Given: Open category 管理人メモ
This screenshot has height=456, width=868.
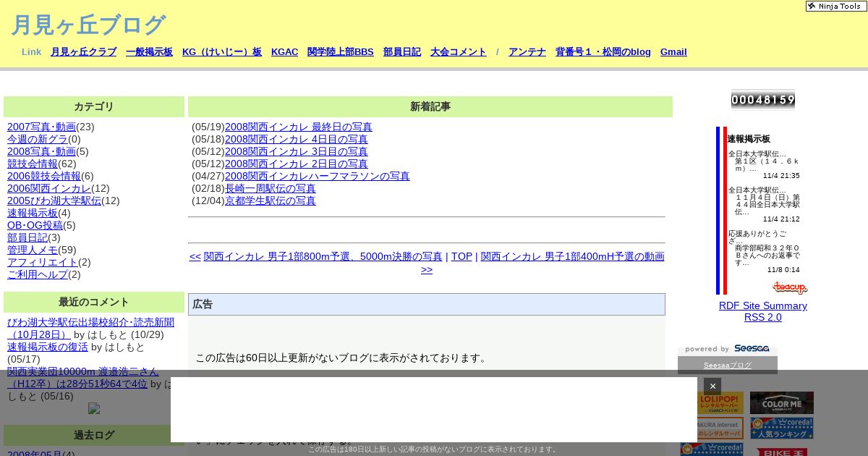Looking at the screenshot, I should point(33,250).
